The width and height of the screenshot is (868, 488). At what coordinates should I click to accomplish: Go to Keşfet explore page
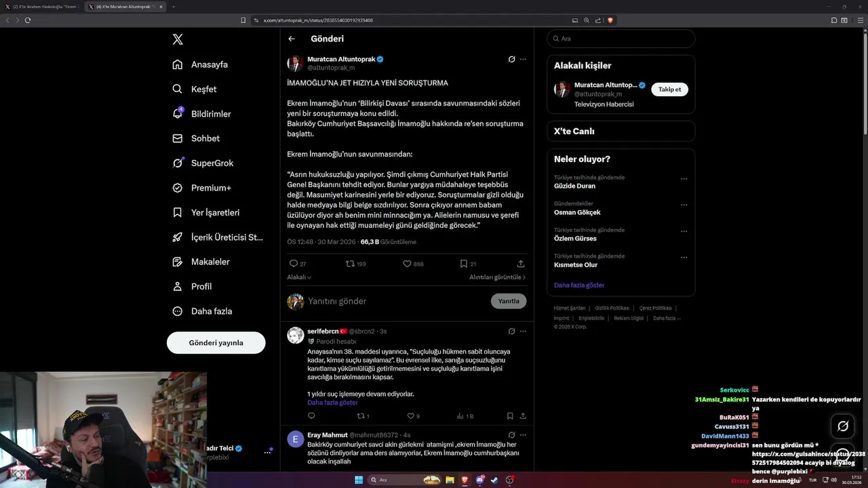click(x=195, y=89)
